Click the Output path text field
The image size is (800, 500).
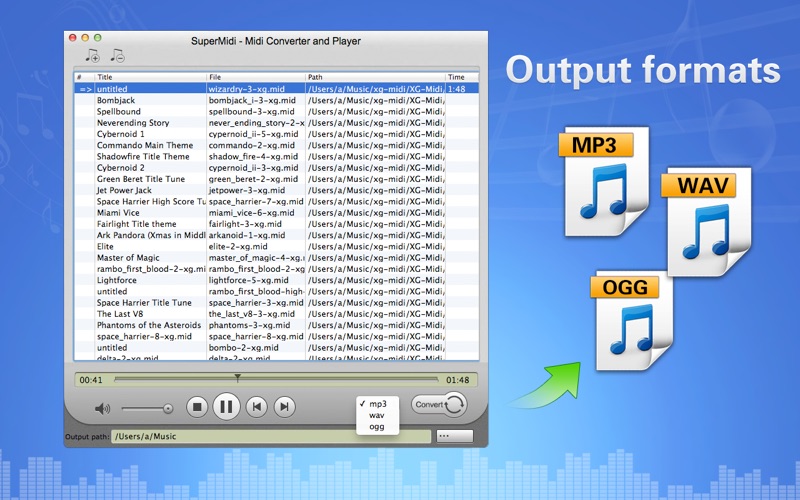(270, 437)
